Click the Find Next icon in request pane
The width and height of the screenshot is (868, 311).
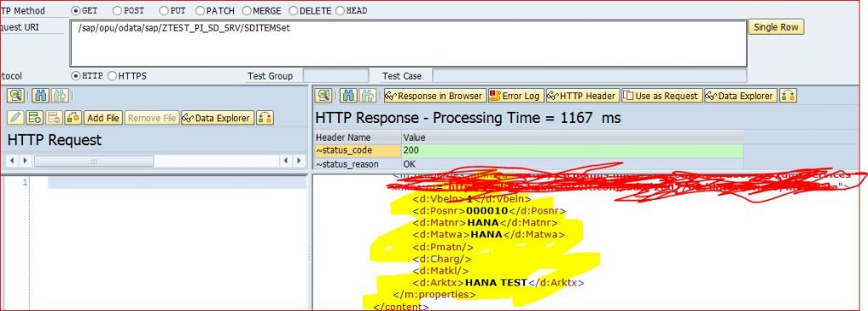tap(59, 96)
